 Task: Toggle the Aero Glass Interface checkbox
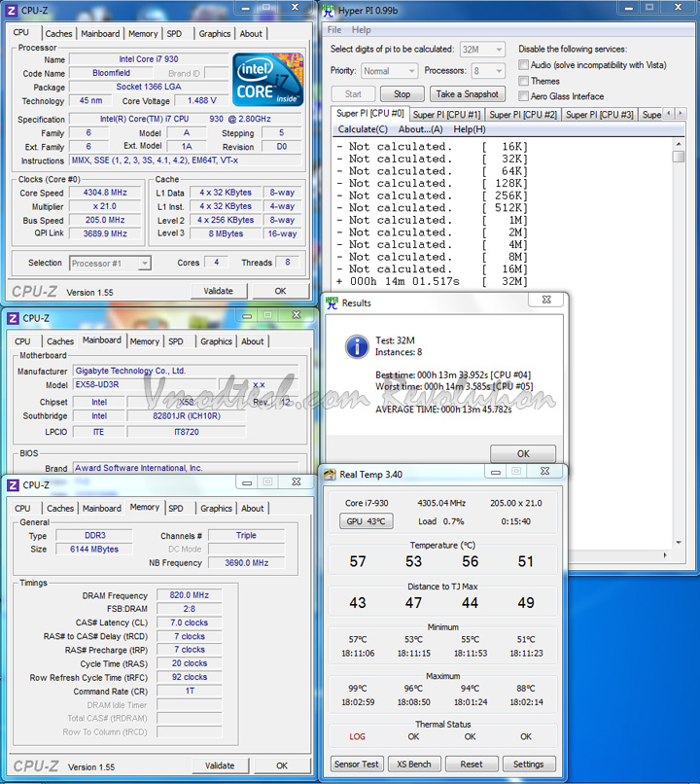point(523,95)
